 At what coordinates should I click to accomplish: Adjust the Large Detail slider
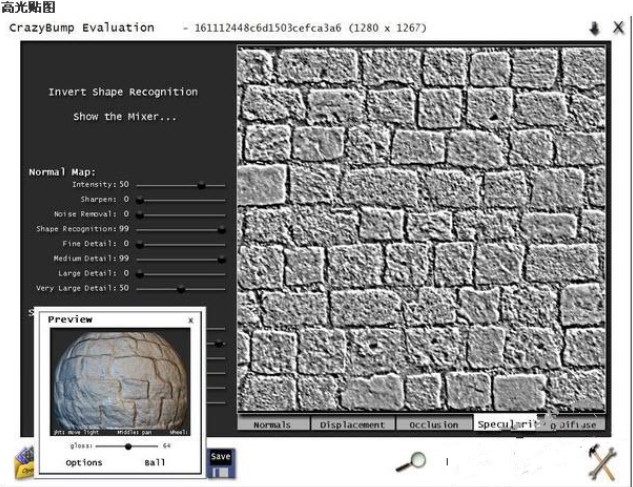pyautogui.click(x=181, y=274)
